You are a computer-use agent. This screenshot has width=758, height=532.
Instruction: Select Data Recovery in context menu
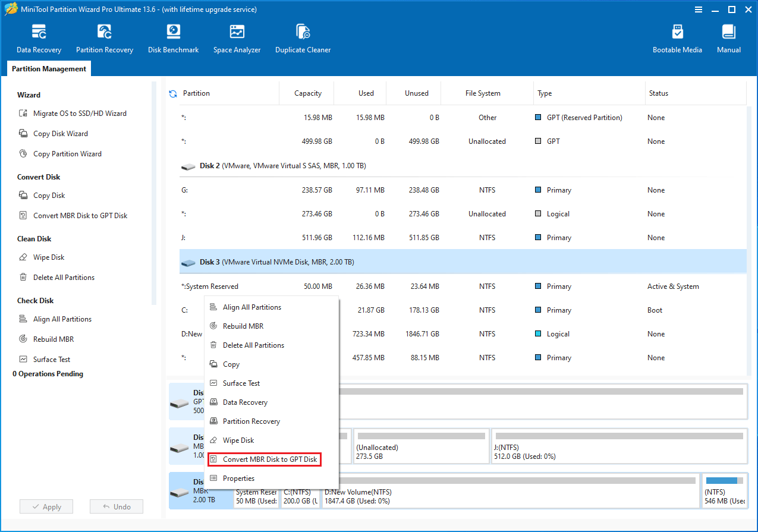(272, 402)
